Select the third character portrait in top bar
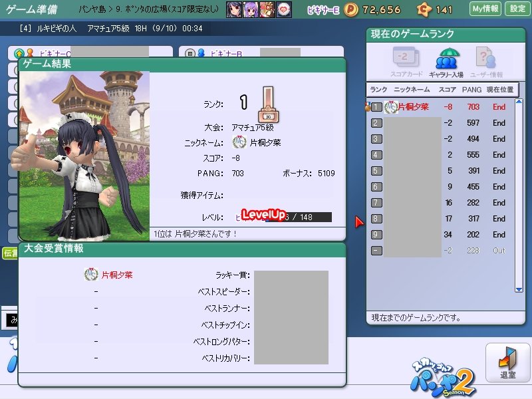 click(267, 9)
